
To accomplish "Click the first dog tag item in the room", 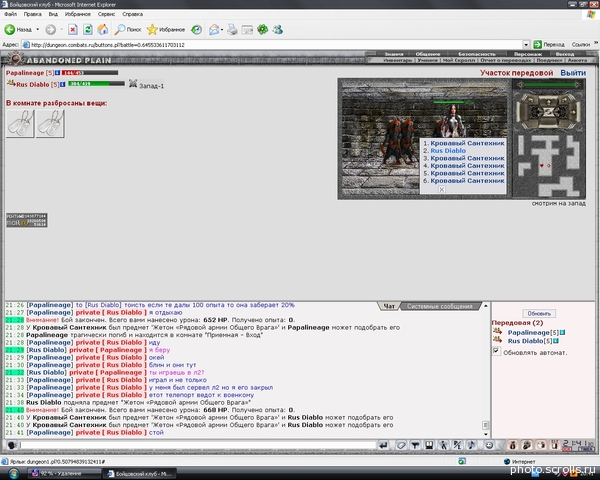I will (20, 123).
